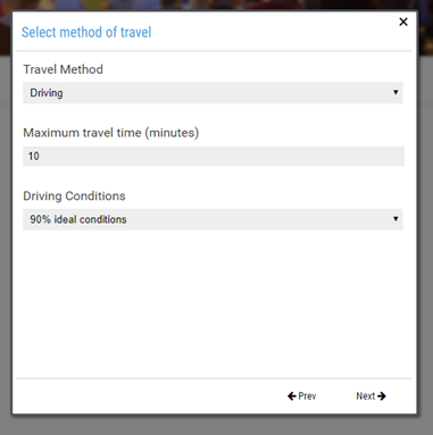This screenshot has height=435, width=433.
Task: Click the 90% ideal conditions option text
Action: [78, 219]
